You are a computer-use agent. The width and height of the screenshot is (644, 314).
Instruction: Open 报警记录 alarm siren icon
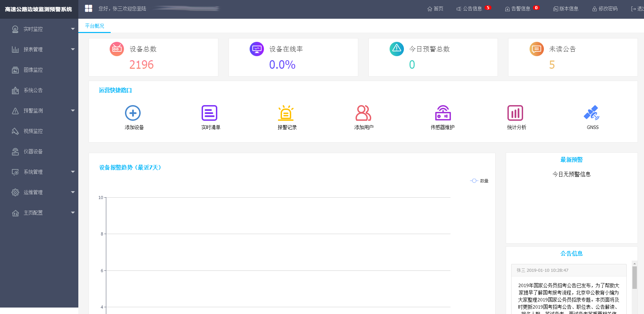(x=286, y=113)
